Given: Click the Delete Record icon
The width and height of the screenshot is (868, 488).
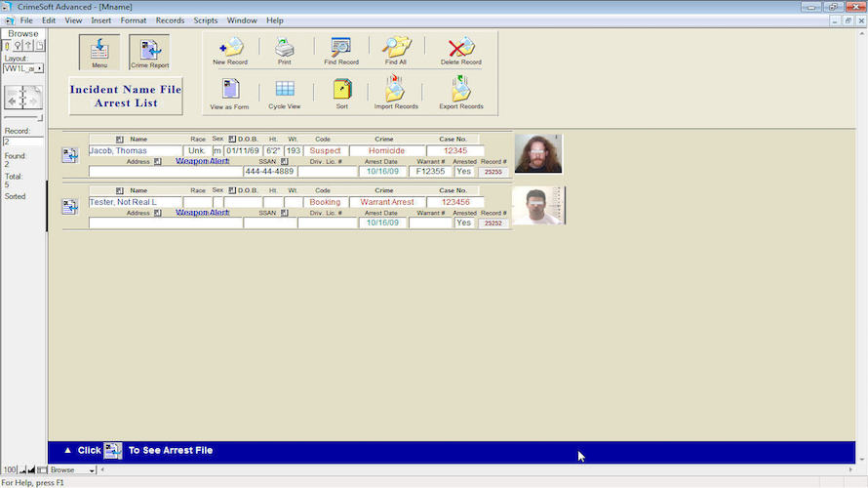Looking at the screenshot, I should click(x=460, y=49).
